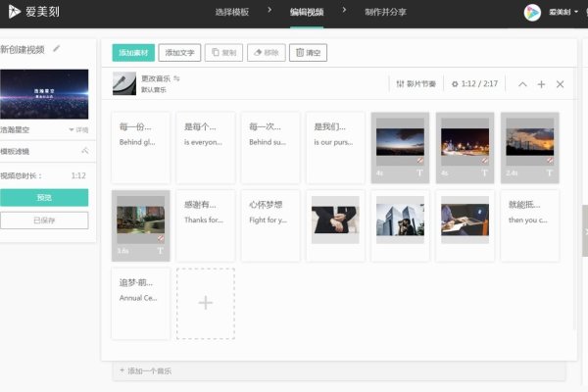Click the gear icon next to 1:12 / 2:17
This screenshot has height=392, width=588.
pyautogui.click(x=455, y=84)
